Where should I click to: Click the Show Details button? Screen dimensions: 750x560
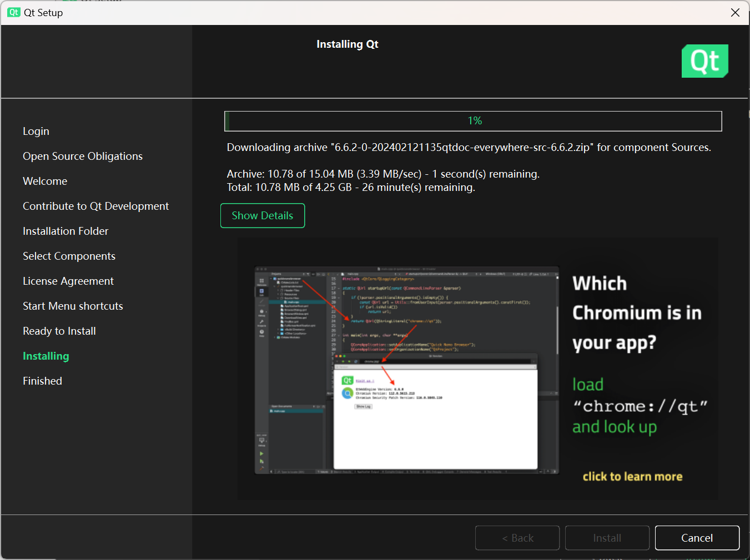263,215
